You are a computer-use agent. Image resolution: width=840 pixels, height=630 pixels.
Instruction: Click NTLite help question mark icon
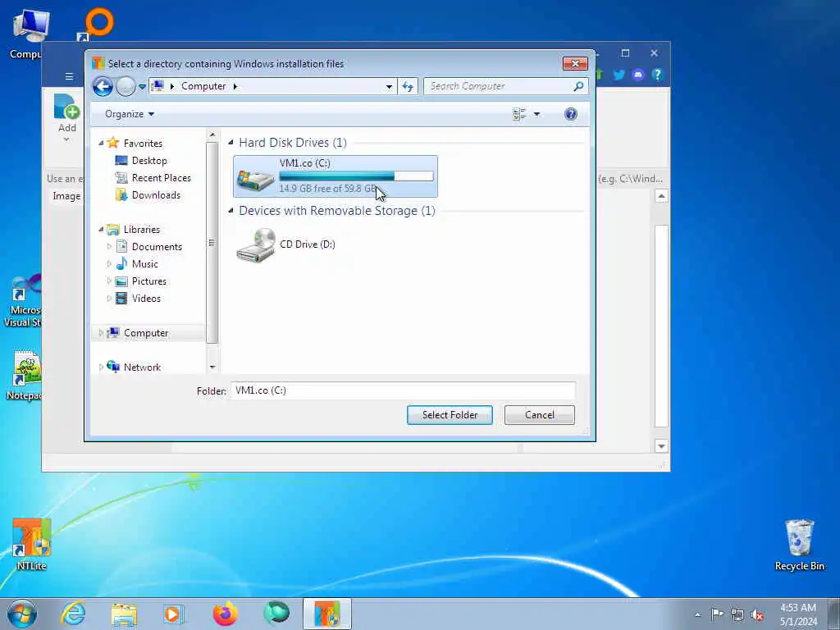[657, 75]
